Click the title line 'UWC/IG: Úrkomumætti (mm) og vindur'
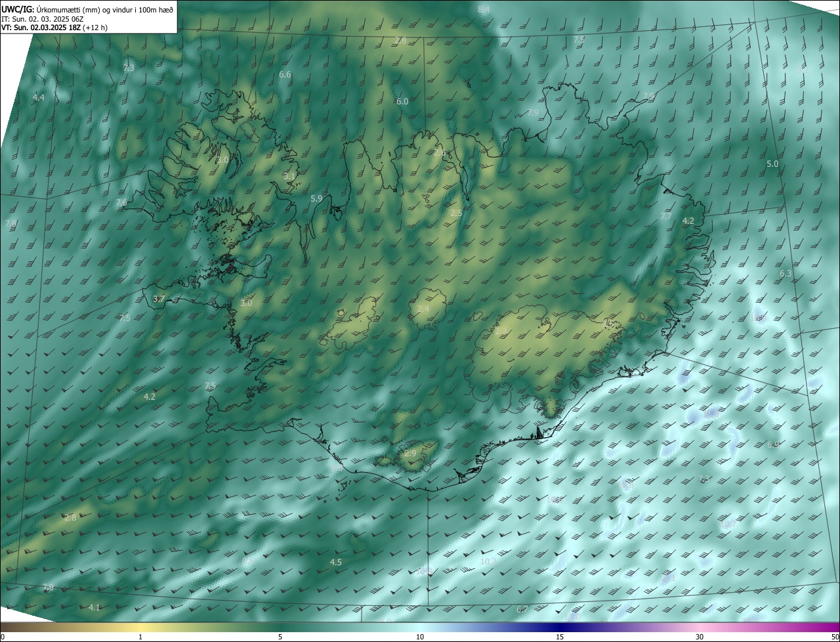 (88, 9)
